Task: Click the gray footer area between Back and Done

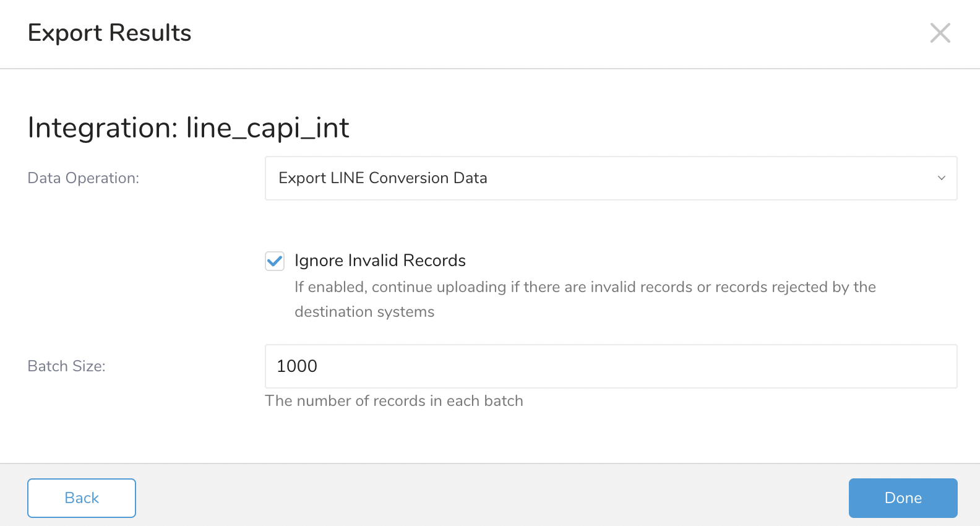Action: tap(492, 498)
